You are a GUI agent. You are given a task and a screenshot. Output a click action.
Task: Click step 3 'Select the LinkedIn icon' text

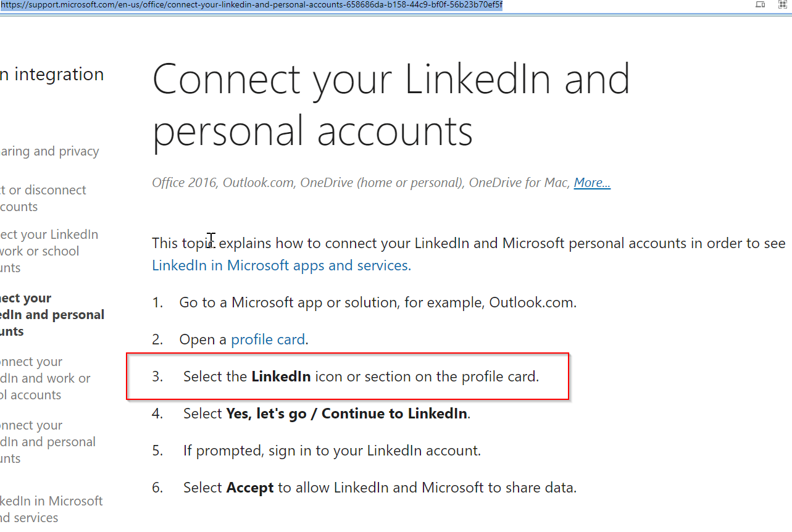coord(361,376)
